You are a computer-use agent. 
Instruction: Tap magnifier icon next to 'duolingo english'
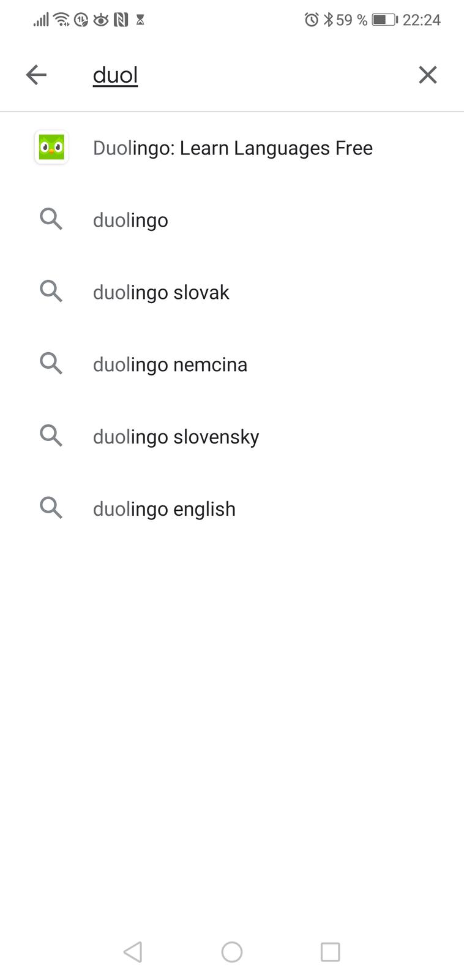pos(51,508)
